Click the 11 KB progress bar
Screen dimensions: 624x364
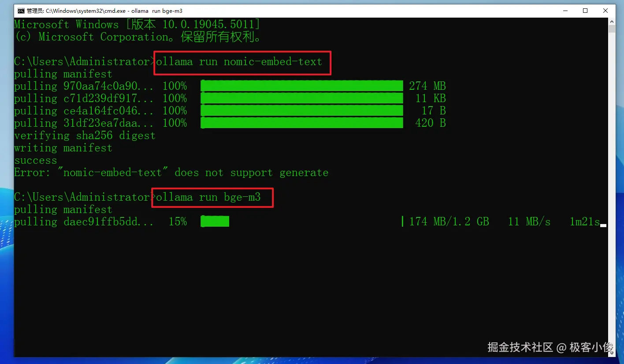click(x=302, y=98)
